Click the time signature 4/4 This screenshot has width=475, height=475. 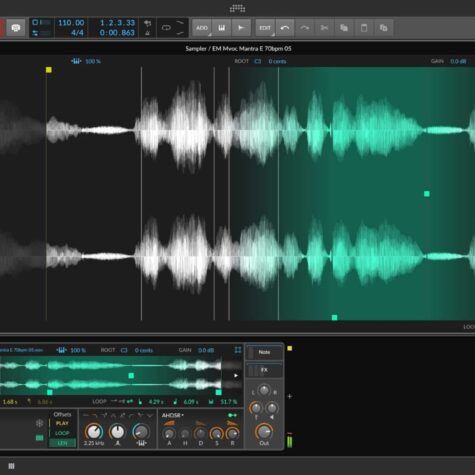[x=77, y=33]
